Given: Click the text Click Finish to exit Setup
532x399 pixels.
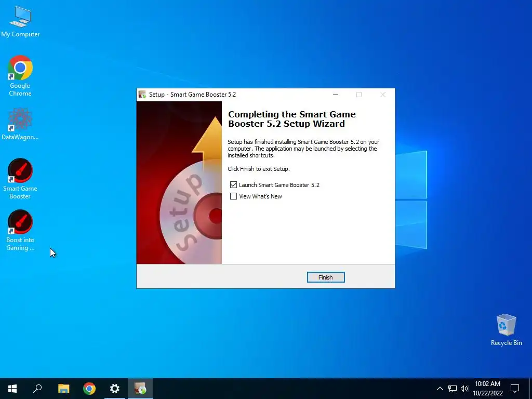Looking at the screenshot, I should (259, 169).
